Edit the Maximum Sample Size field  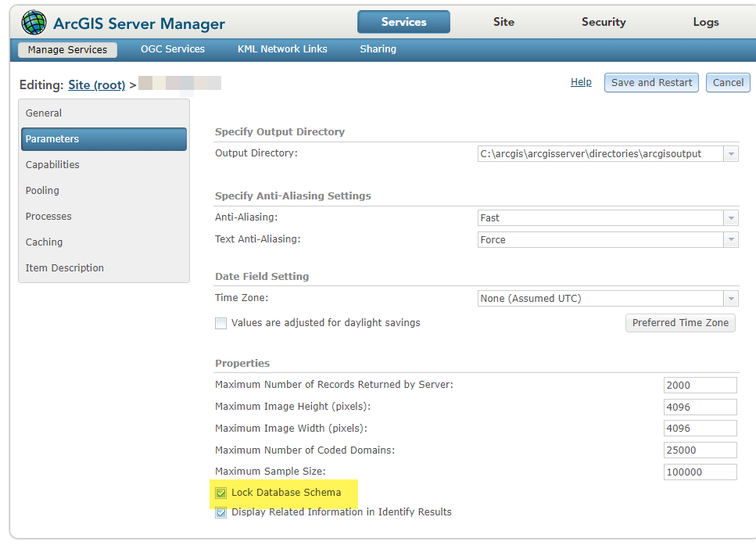(700, 472)
